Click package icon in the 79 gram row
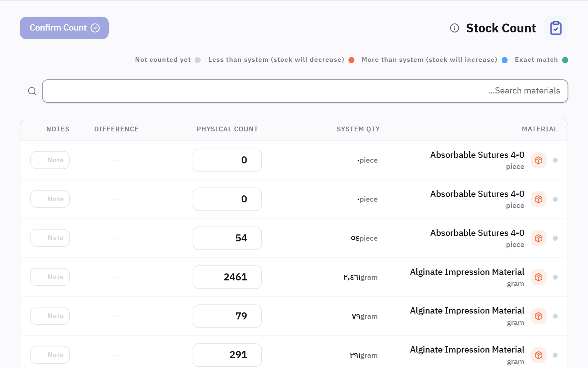 538,316
